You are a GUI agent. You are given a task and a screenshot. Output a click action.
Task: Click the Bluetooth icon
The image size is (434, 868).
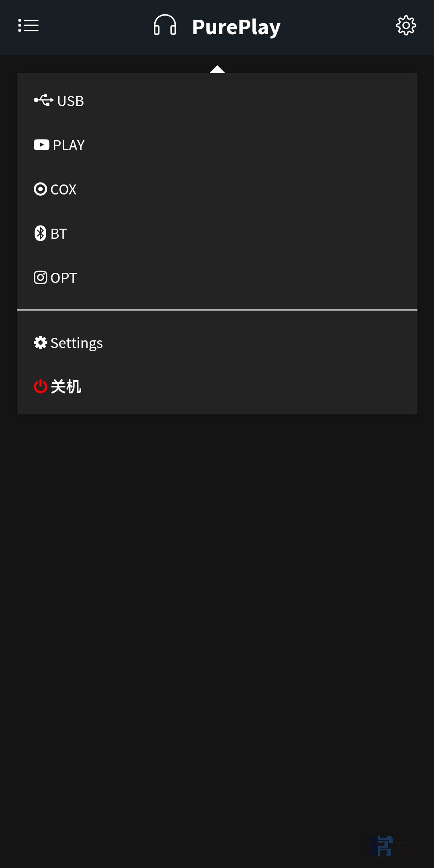pos(40,233)
